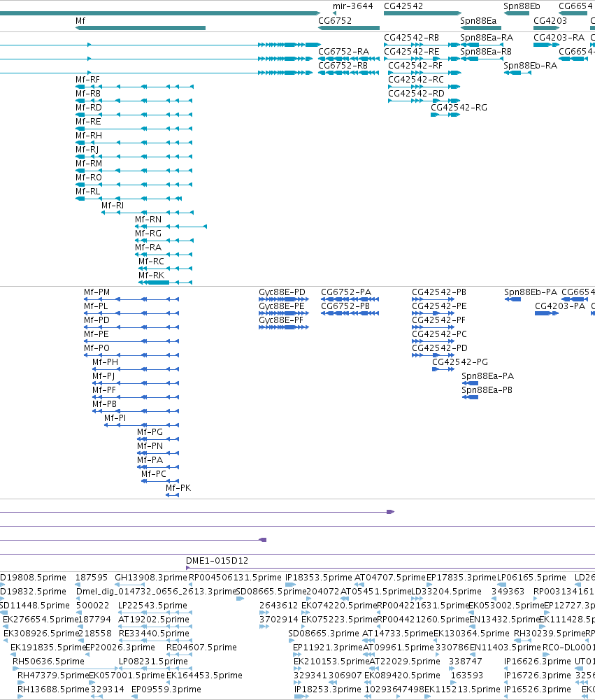Screen dimensions: 595x700
Task: Open the Mf-PG protein label
Action: 150,431
